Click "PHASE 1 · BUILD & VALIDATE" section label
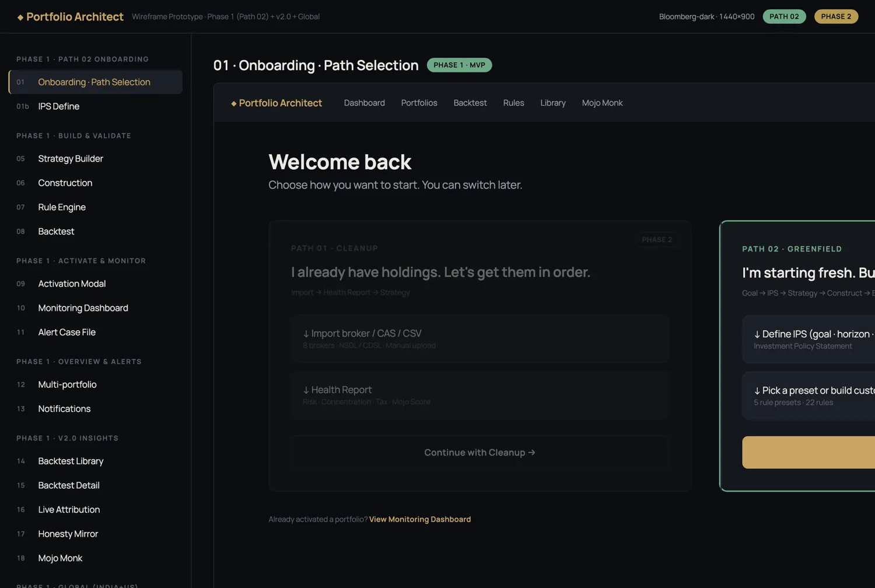The width and height of the screenshot is (875, 588). pos(74,136)
